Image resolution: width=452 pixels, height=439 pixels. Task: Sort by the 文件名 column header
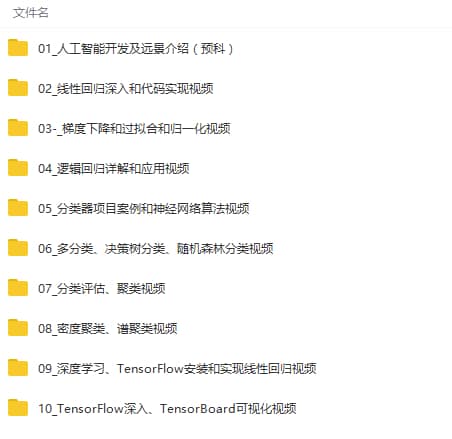click(x=31, y=13)
